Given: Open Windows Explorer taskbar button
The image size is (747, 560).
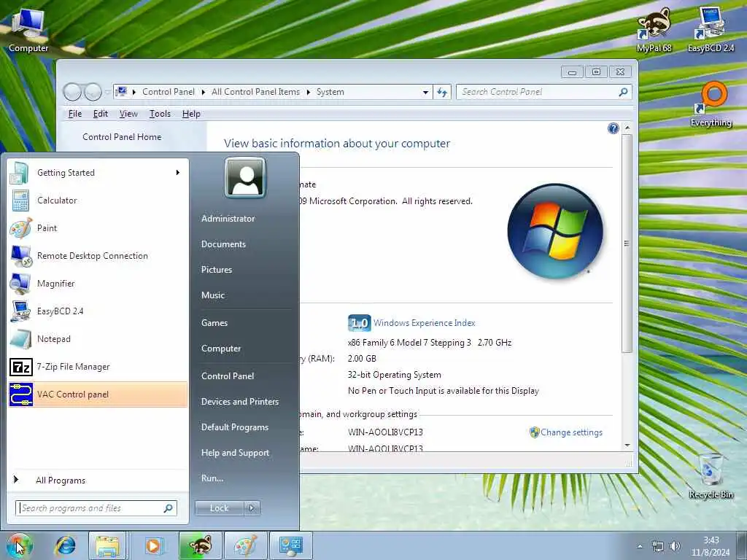Looking at the screenshot, I should (108, 545).
